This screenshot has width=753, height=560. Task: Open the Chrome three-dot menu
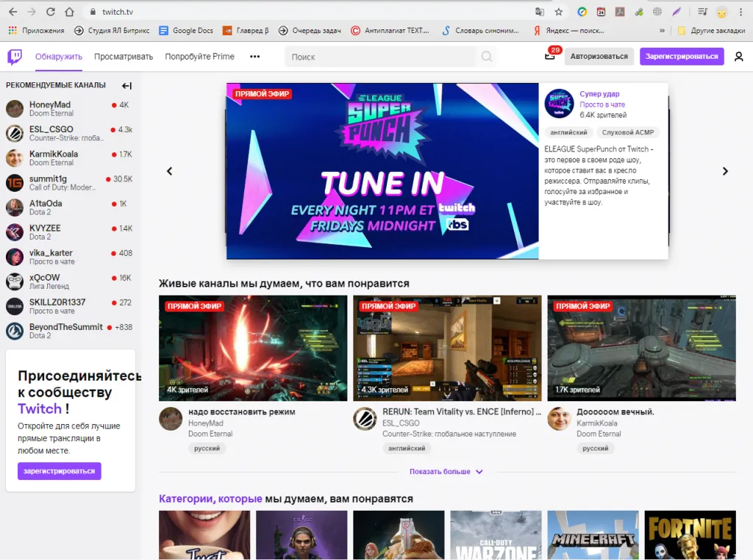[x=740, y=12]
